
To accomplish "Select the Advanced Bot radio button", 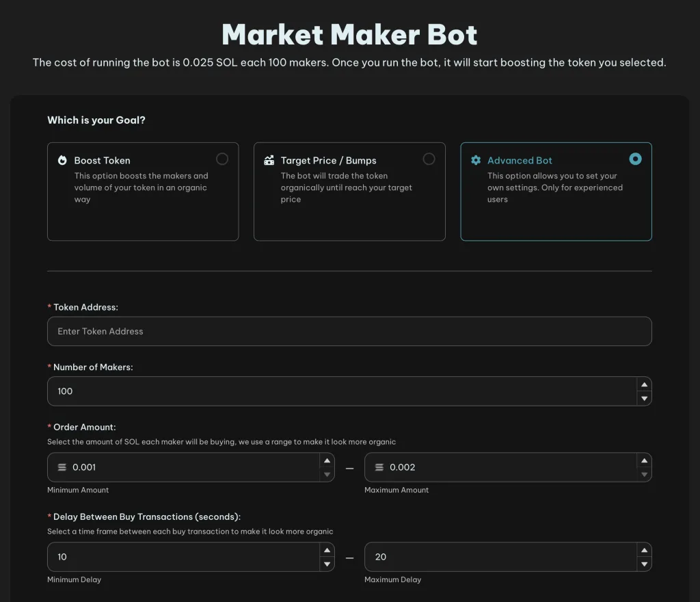I will click(x=635, y=159).
